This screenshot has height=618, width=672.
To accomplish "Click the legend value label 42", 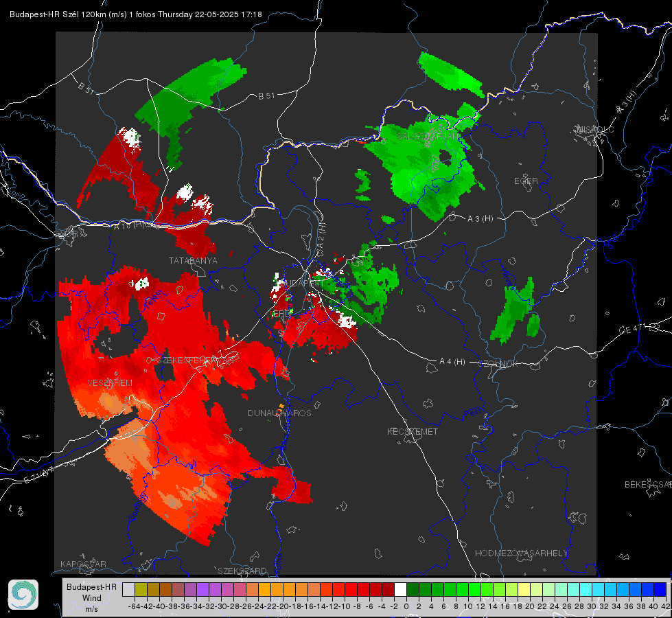I will coord(665,606).
